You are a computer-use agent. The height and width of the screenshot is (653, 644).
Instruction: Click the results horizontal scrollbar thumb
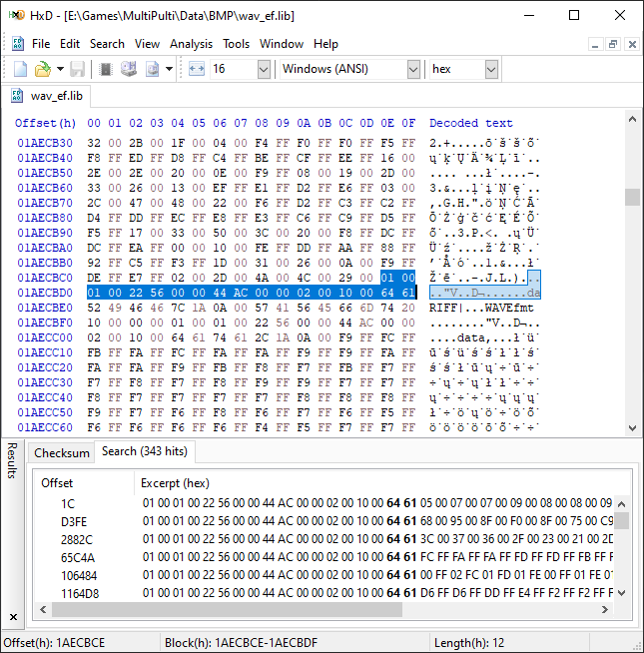coord(227,610)
